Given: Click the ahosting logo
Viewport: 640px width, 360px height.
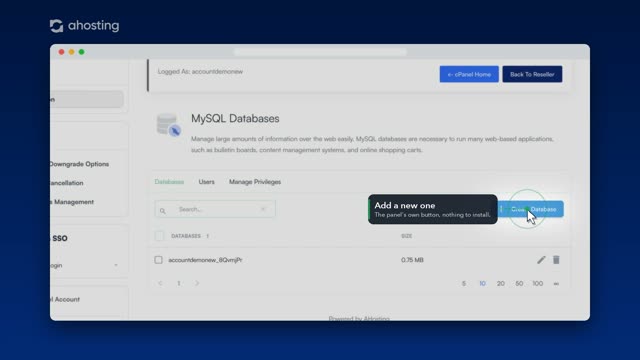Looking at the screenshot, I should (84, 26).
